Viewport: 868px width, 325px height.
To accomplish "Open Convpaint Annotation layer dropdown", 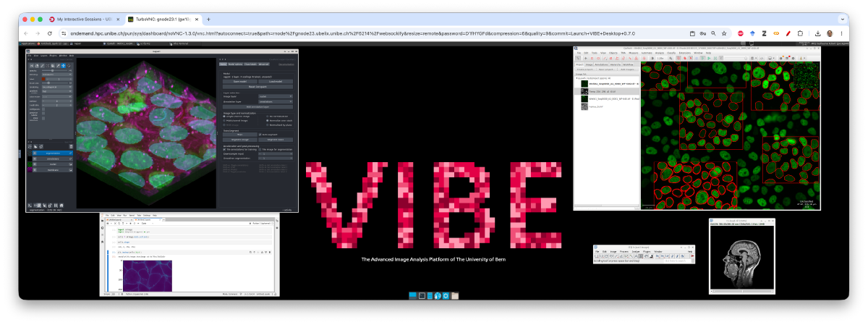I will [276, 102].
